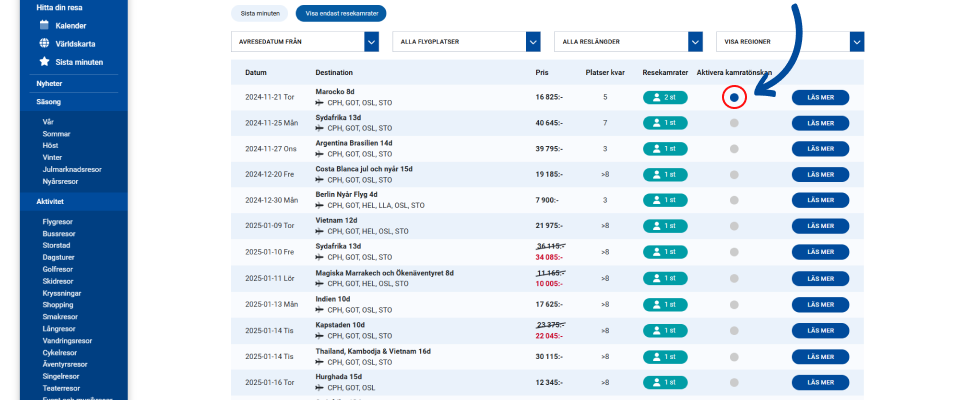This screenshot has height=400, width=960.
Task: Click the 1 st badge for Costa Blanca
Action: click(x=665, y=175)
